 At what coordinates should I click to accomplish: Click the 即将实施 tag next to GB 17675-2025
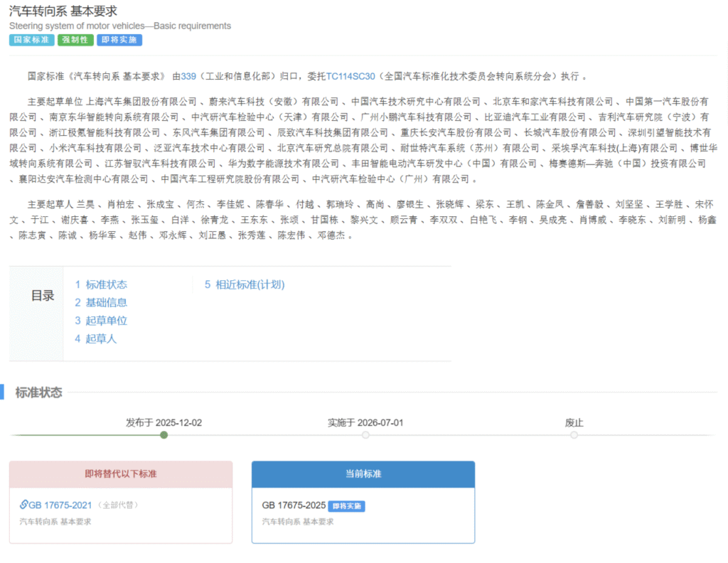pyautogui.click(x=347, y=505)
